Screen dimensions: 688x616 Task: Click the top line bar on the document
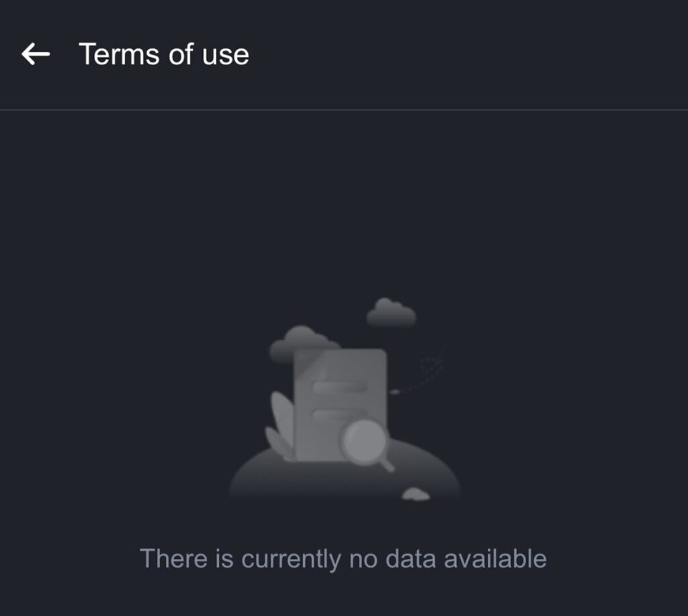(339, 386)
